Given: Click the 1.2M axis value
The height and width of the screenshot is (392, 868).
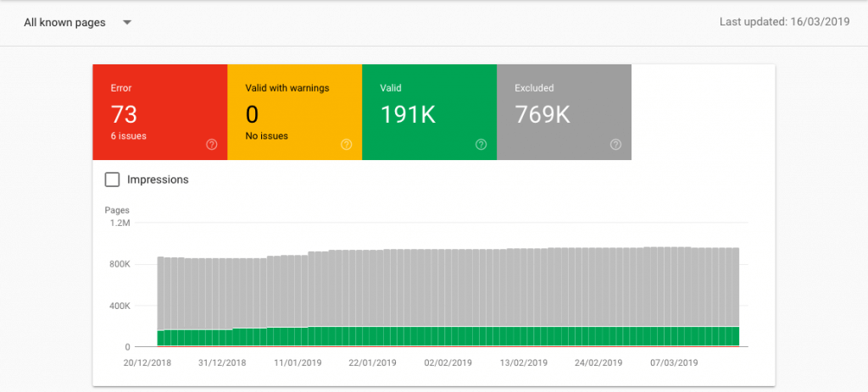Looking at the screenshot, I should (120, 224).
